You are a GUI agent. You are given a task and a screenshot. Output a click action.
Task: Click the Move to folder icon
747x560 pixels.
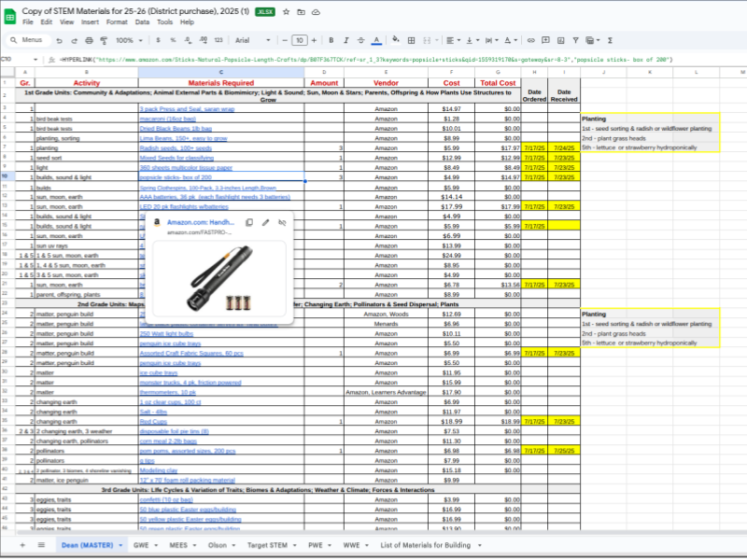tap(301, 12)
